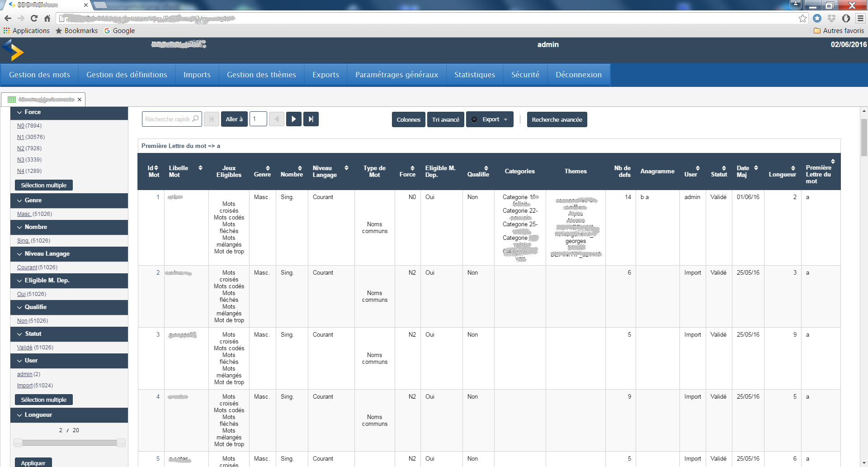Click the Recherche avancée button
This screenshot has height=467, width=868.
pyautogui.click(x=557, y=119)
